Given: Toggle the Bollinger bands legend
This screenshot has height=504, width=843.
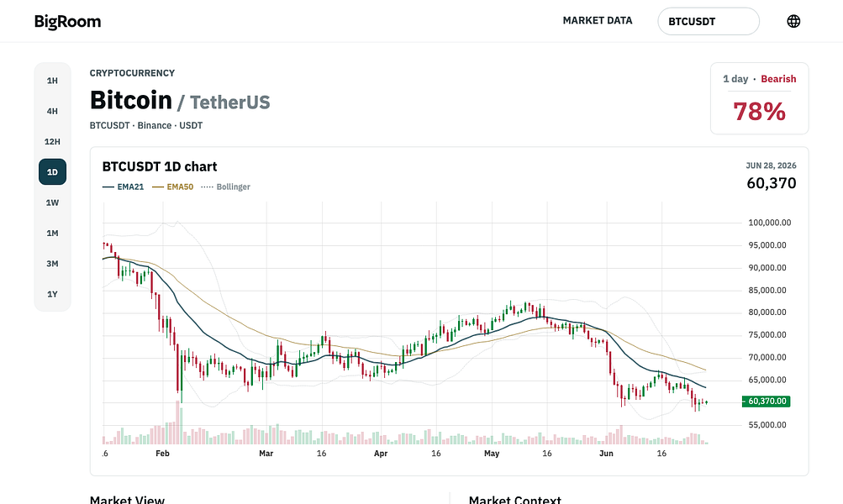Looking at the screenshot, I should pyautogui.click(x=225, y=187).
